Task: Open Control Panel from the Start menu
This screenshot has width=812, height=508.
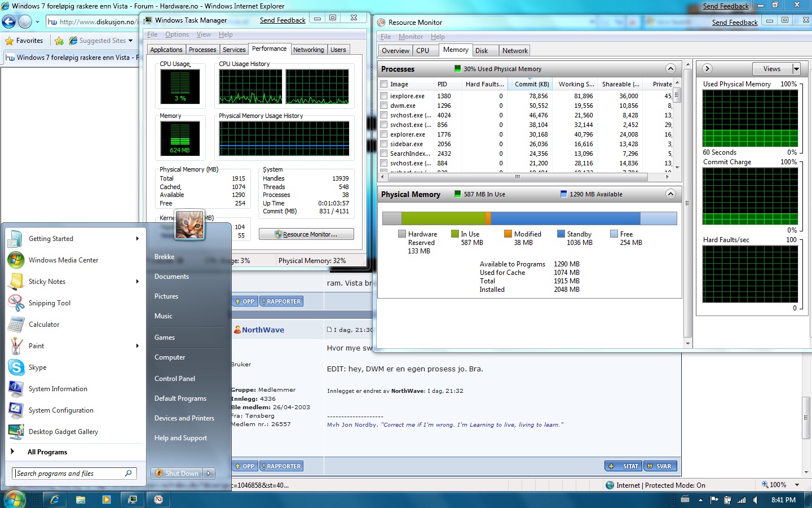Action: [x=175, y=379]
